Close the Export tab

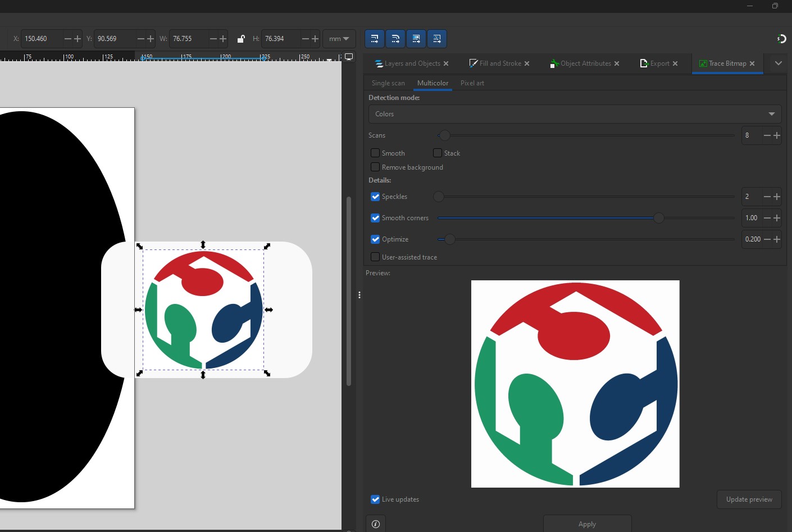click(x=675, y=63)
